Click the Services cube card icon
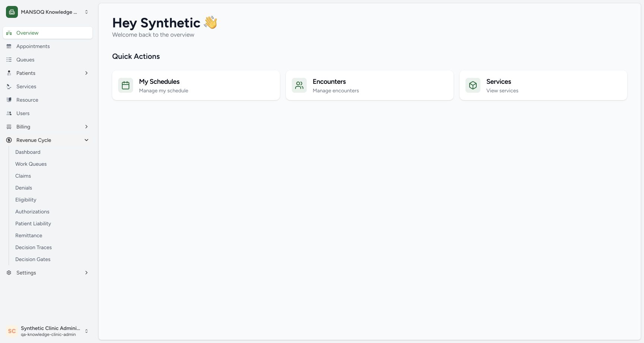 [473, 85]
